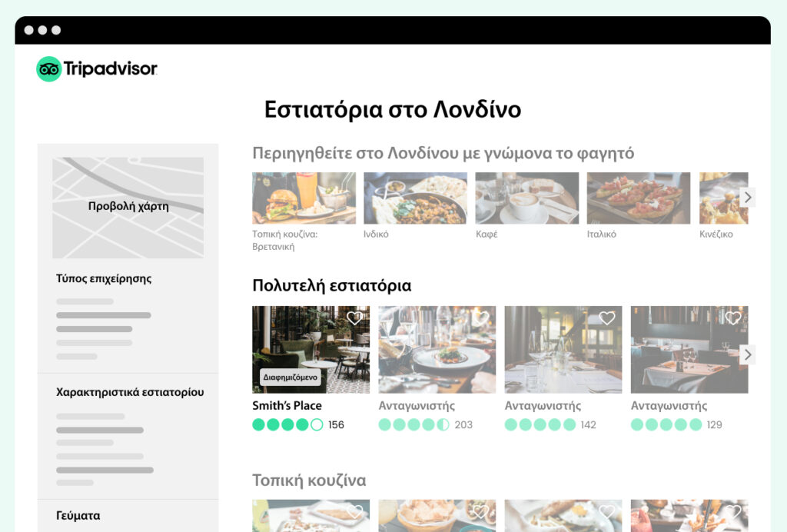Favorite the competitor card with 129 reviews
Image resolution: width=787 pixels, height=532 pixels.
click(x=733, y=318)
